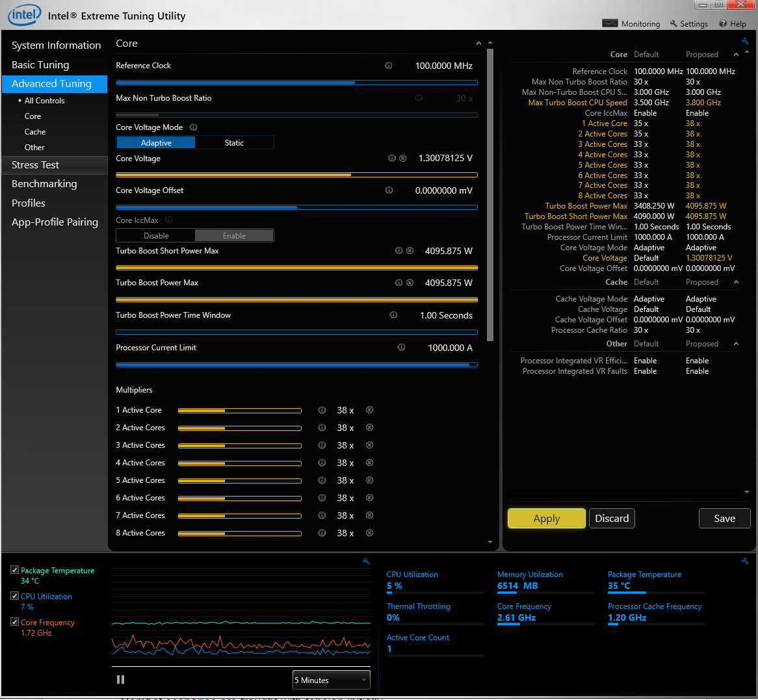
Task: Click the info icon next to Reference Clock
Action: tap(388, 65)
